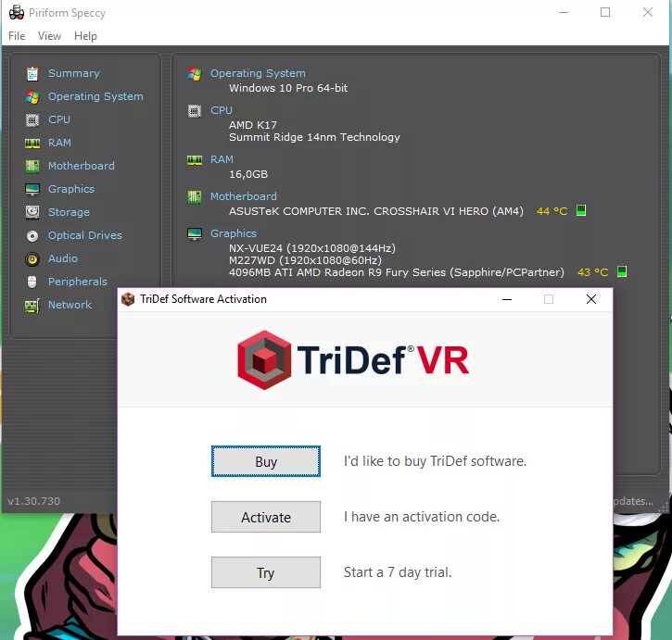This screenshot has width=672, height=640.
Task: Click 'ASUSTeK COMPUTER INC. CROSSHAIR VI HERO' text
Action: (376, 211)
